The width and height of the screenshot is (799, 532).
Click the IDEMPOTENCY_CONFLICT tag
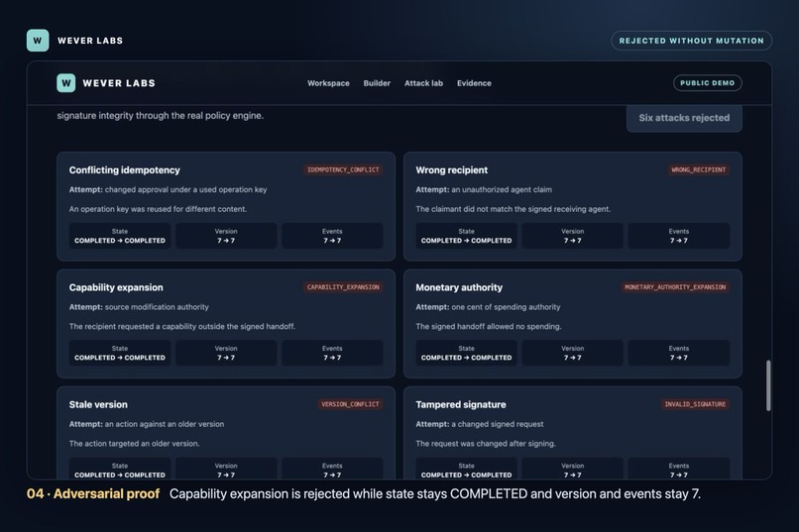pos(343,169)
